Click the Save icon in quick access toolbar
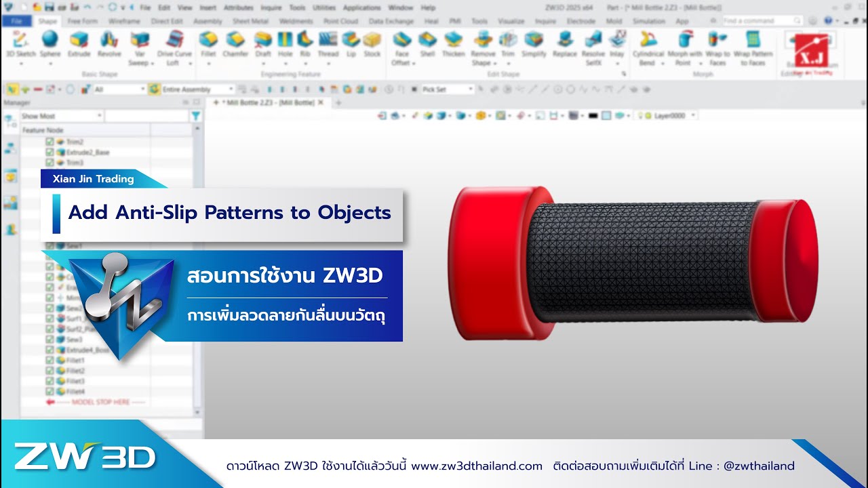Image resolution: width=868 pixels, height=488 pixels. click(50, 7)
